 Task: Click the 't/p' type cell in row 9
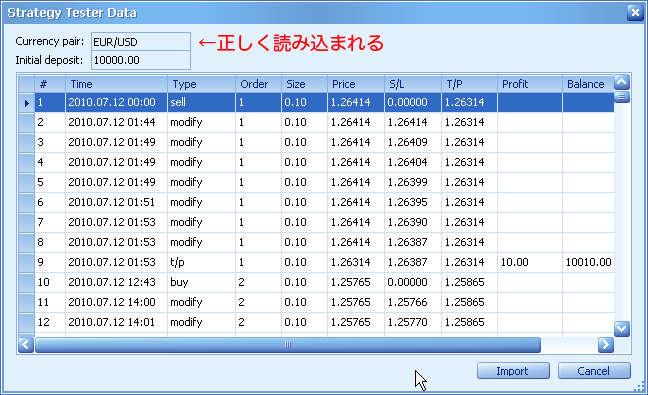(202, 262)
